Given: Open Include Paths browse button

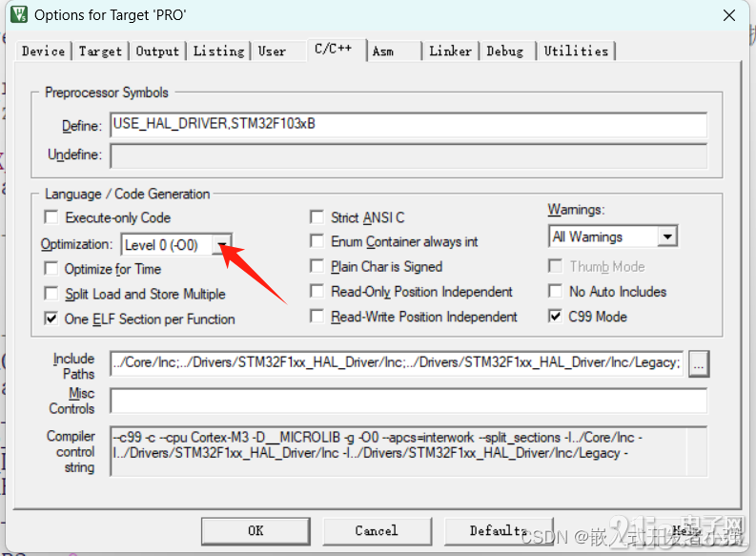Looking at the screenshot, I should [699, 364].
